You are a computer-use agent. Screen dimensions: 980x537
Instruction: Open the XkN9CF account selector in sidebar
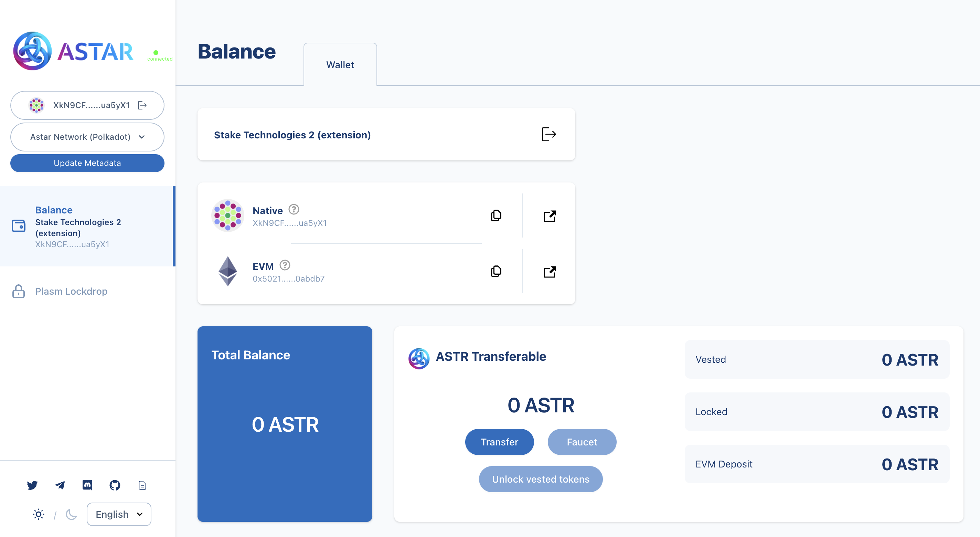87,105
